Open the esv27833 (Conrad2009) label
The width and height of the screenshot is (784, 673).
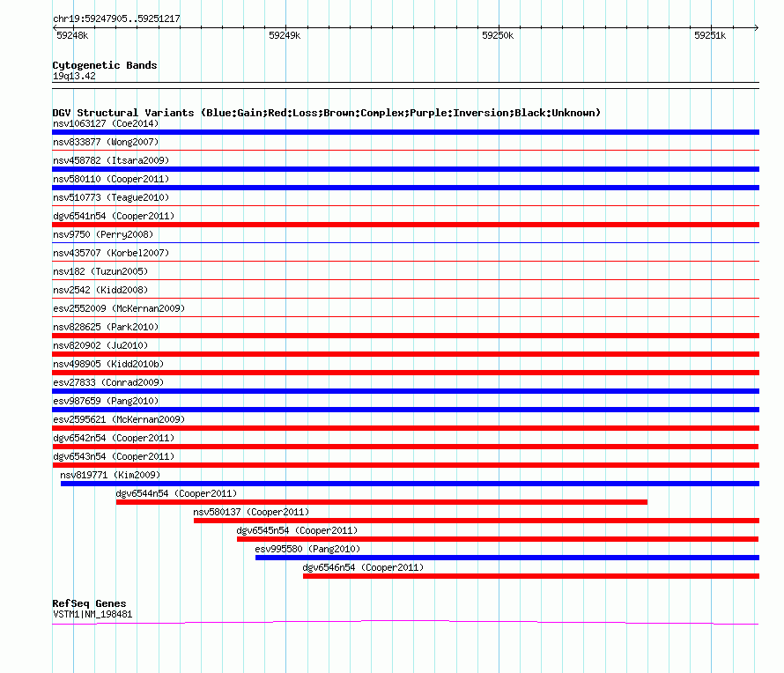(x=108, y=382)
